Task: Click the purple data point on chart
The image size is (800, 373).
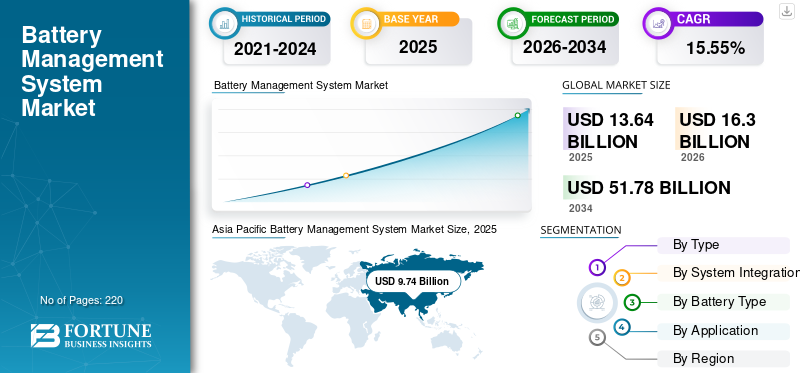Action: click(x=307, y=185)
